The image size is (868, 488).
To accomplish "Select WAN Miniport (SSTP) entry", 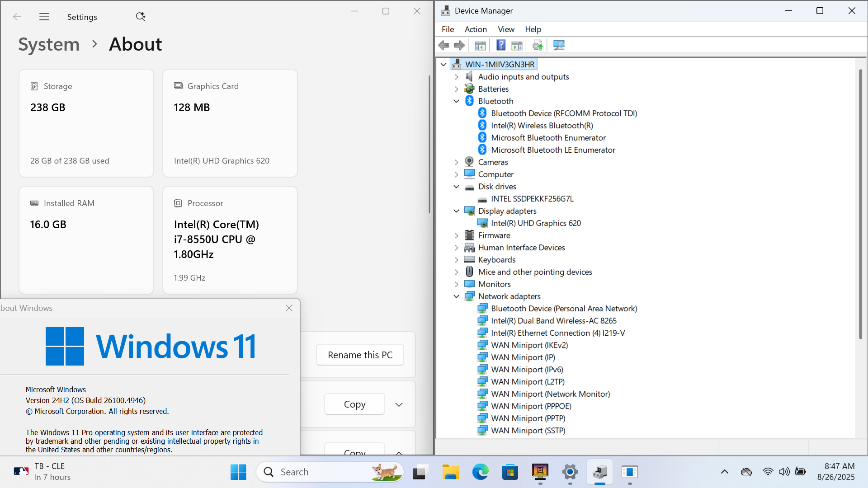I will tap(528, 431).
